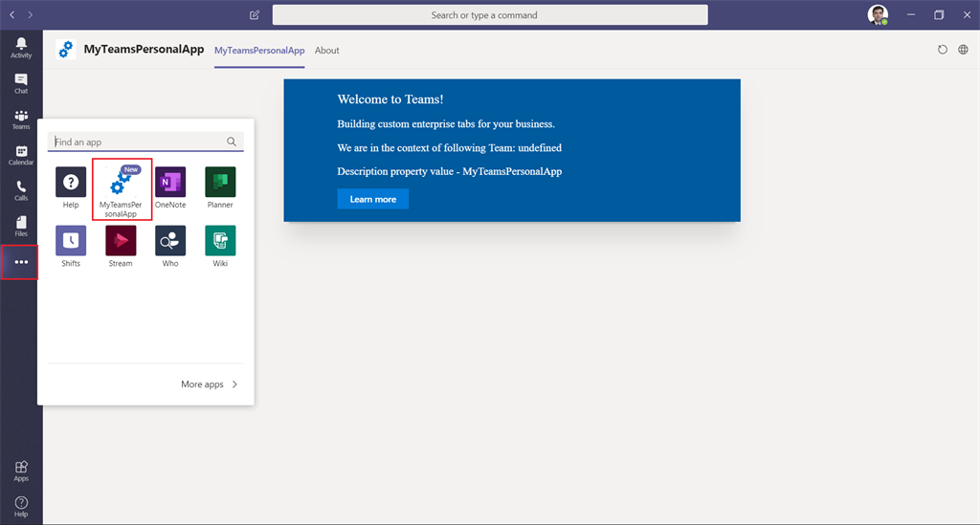Open the Planner app

click(x=220, y=187)
